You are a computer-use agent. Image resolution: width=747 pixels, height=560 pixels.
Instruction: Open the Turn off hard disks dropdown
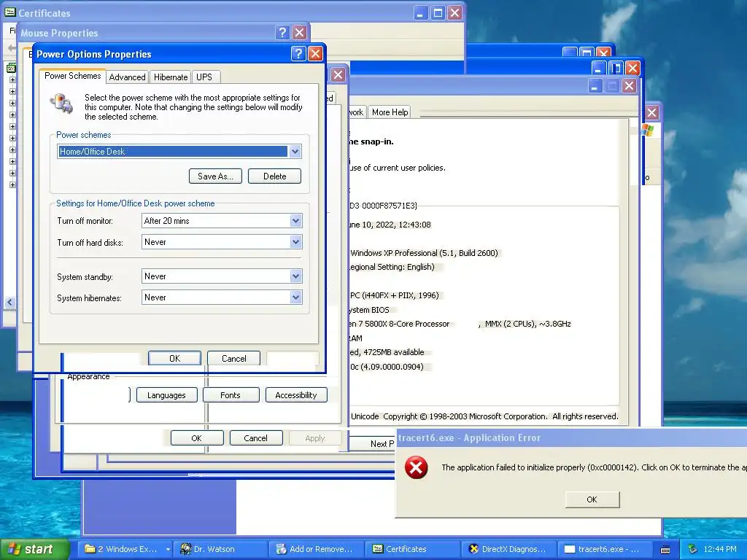[295, 242]
